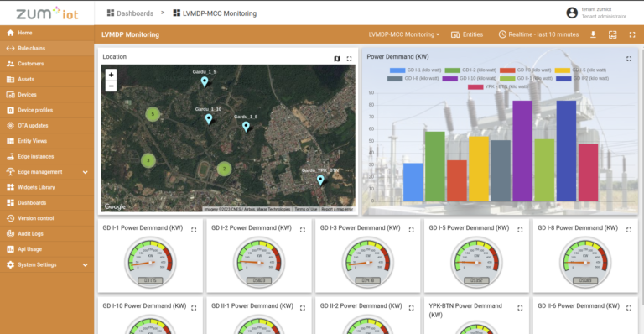The height and width of the screenshot is (334, 644).
Task: Click the download export dashboard icon
Action: [x=593, y=34]
